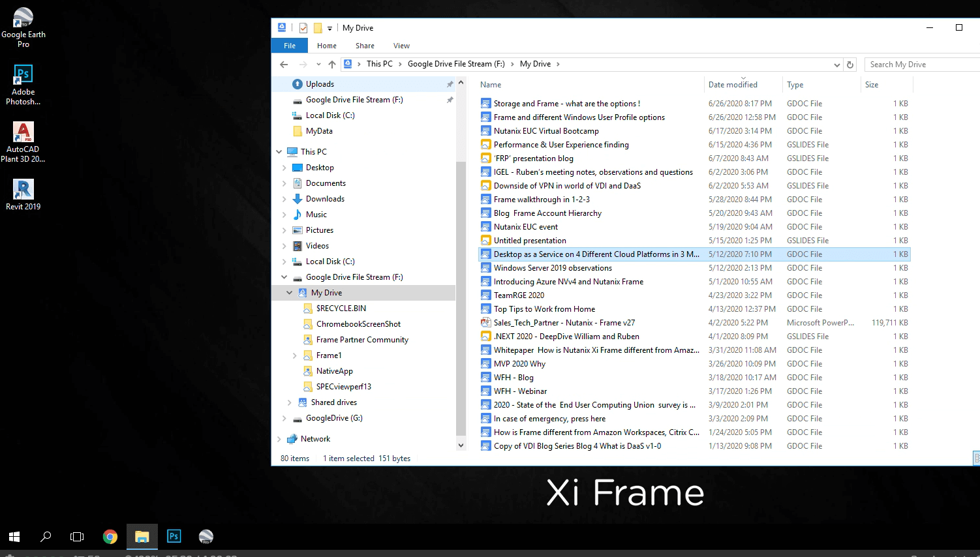Select the Sales_Tech_Partner PowerPoint file
Image resolution: width=980 pixels, height=557 pixels.
(x=564, y=323)
